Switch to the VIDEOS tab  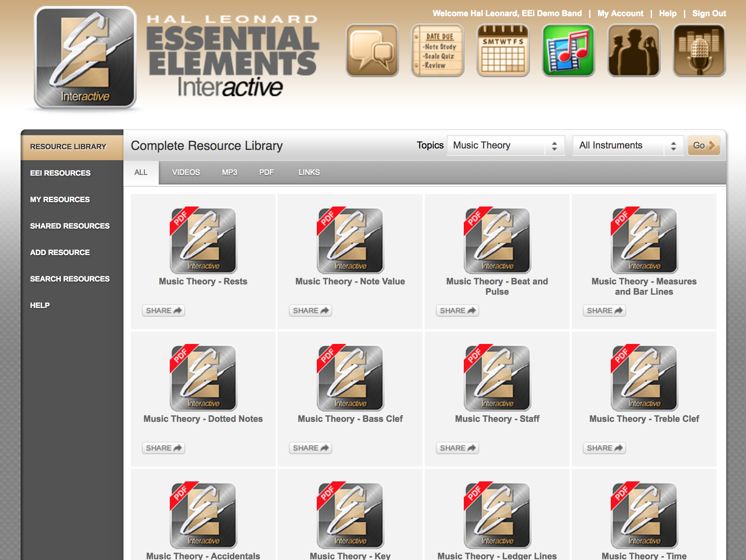pos(186,172)
